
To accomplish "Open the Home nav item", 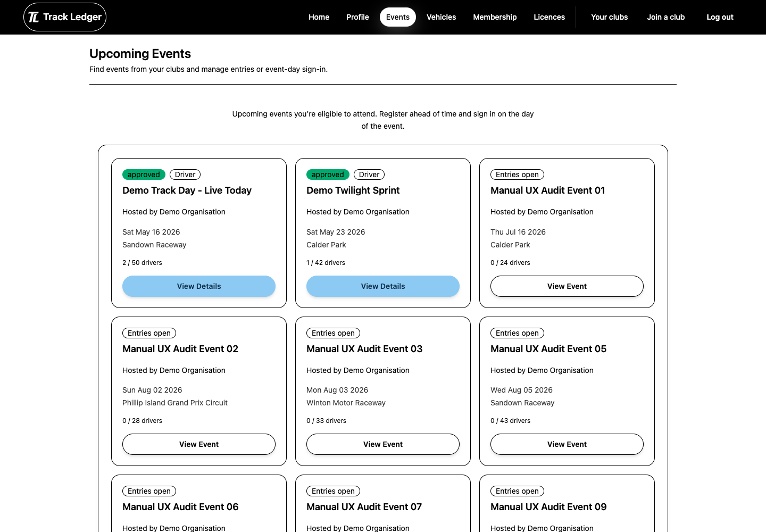I will coord(319,17).
